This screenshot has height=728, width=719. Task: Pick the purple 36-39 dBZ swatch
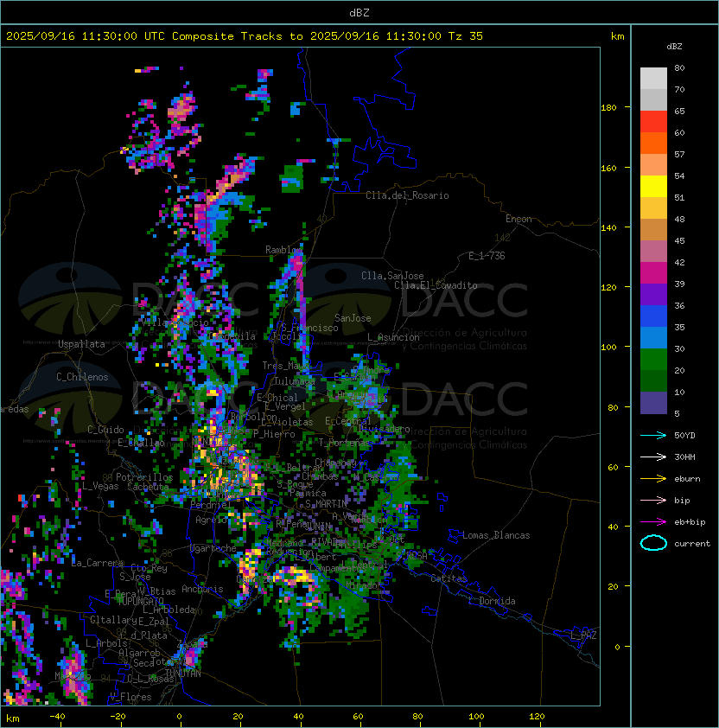(653, 294)
